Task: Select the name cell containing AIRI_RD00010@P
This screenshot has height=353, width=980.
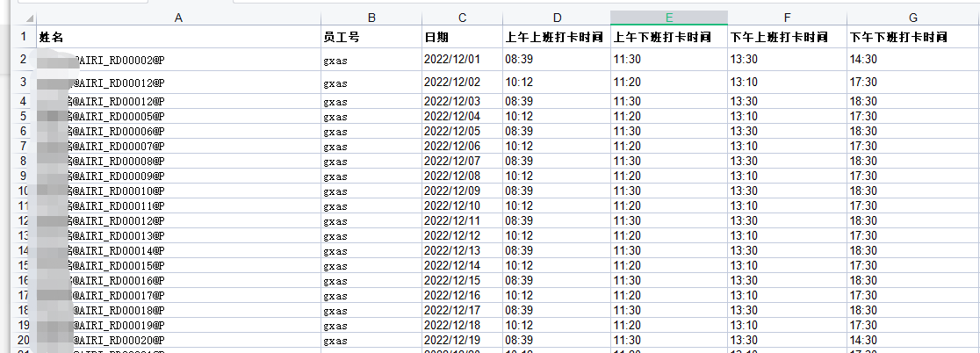Action: tap(179, 191)
